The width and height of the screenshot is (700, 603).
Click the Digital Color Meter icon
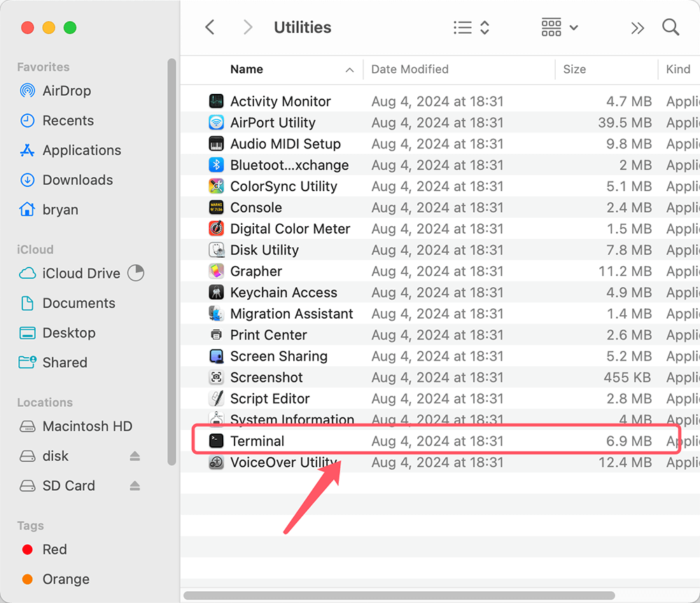click(x=216, y=229)
